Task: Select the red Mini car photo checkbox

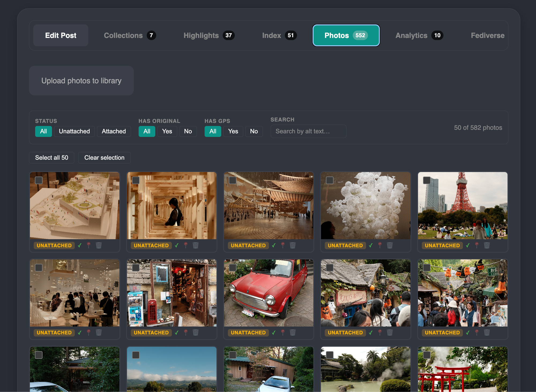Action: pos(233,268)
